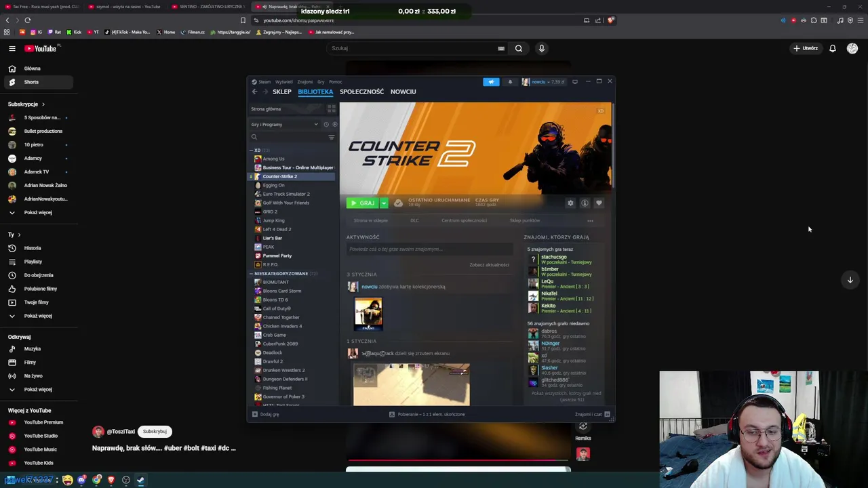Click recent activity clock icon in library filter

click(326, 125)
